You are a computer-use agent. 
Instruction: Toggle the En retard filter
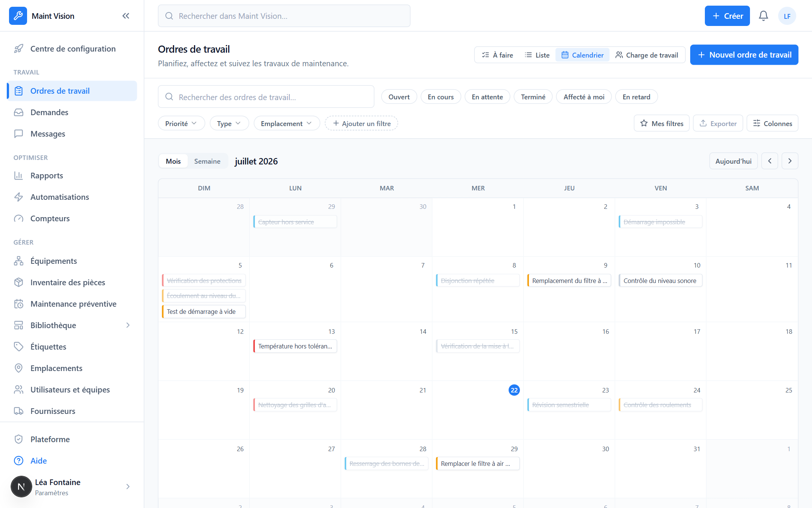click(636, 97)
